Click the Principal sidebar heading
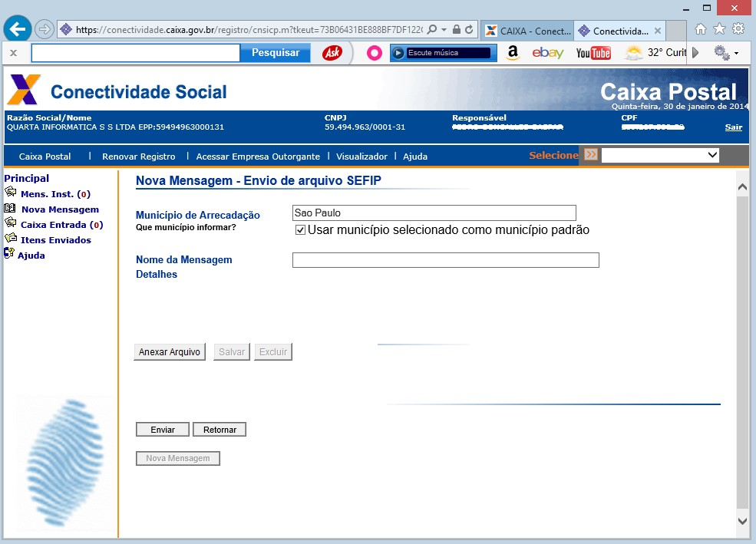 point(27,178)
